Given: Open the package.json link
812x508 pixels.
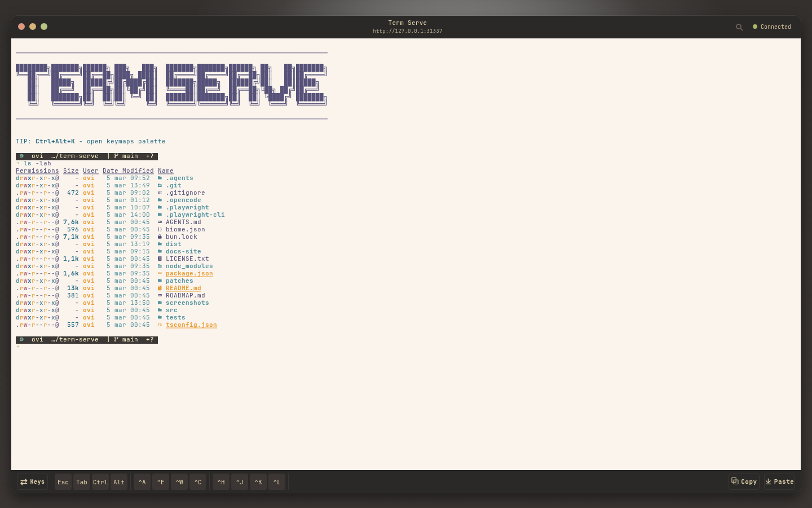Looking at the screenshot, I should 189,273.
